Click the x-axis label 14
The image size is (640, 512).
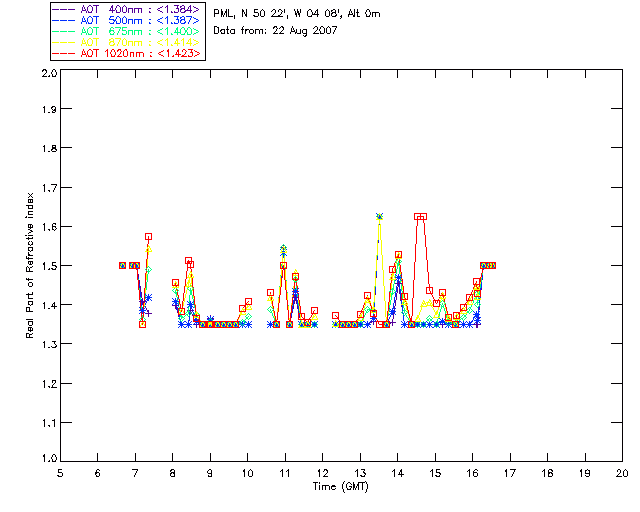pos(398,473)
